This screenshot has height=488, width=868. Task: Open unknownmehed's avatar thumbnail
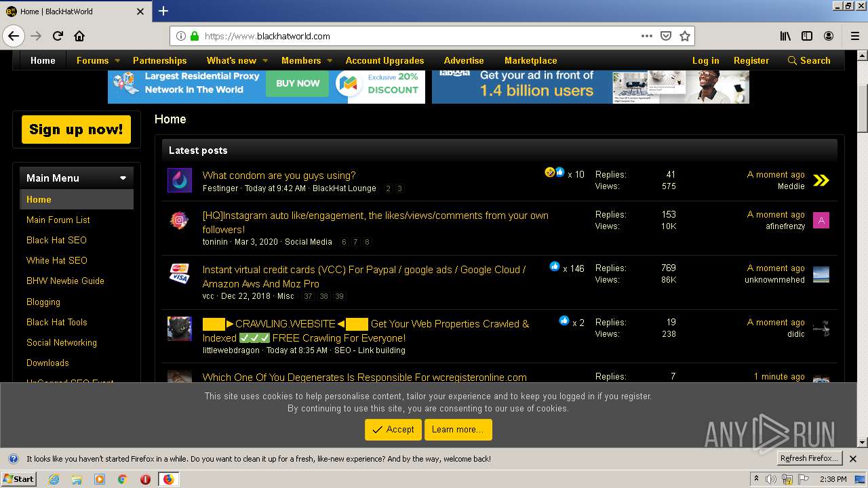821,274
